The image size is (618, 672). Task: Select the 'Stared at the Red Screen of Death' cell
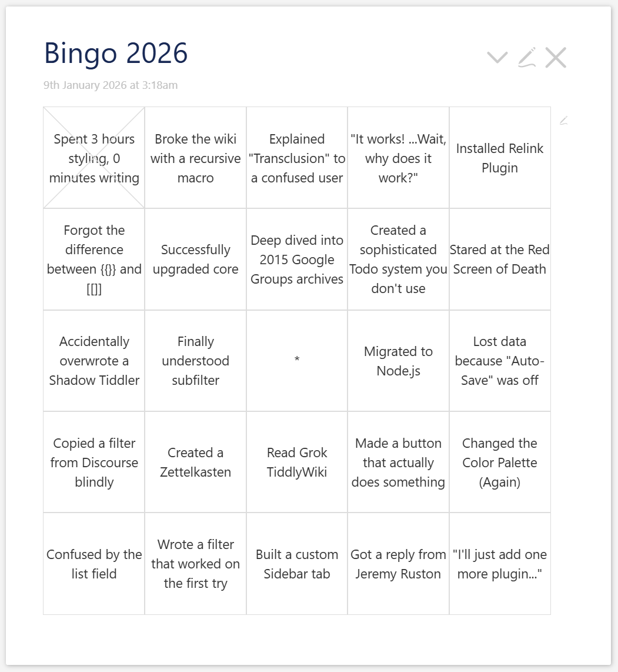tap(500, 259)
